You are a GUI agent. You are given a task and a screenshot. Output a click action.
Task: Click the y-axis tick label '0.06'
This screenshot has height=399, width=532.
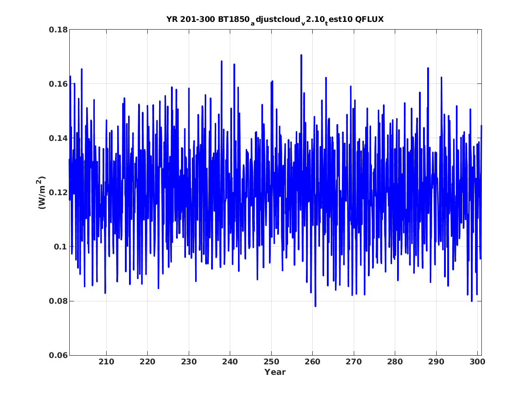pos(58,355)
